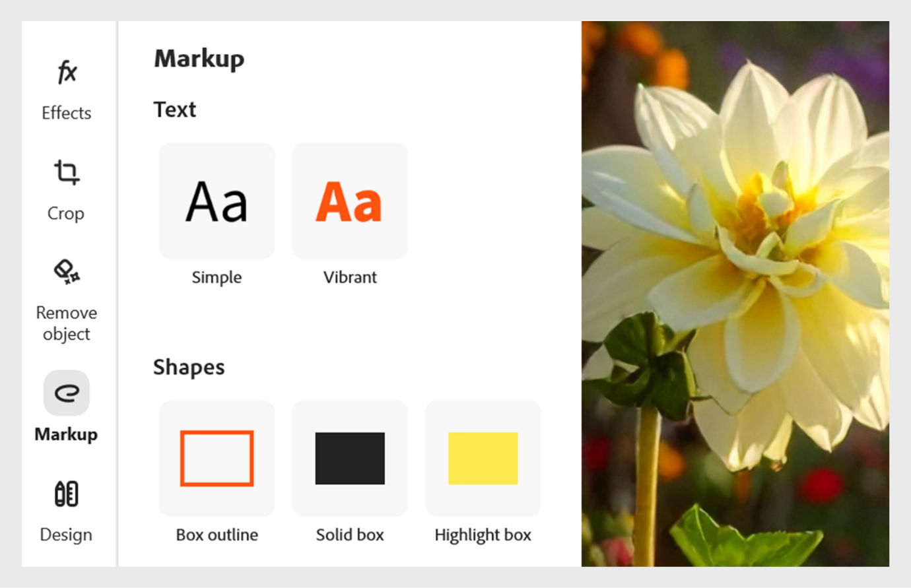
Task: Click the Box outline label
Action: [217, 535]
